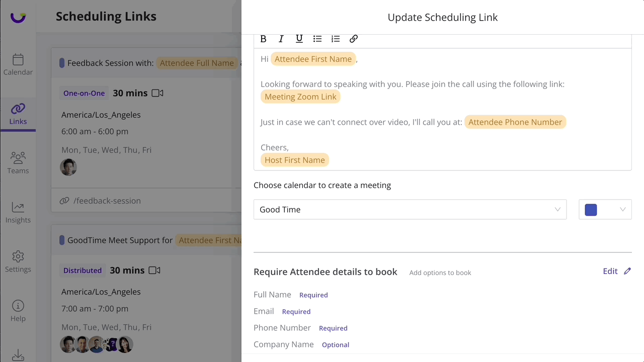The image size is (644, 362).
Task: Click the Phone Number Required label
Action: coord(333,328)
